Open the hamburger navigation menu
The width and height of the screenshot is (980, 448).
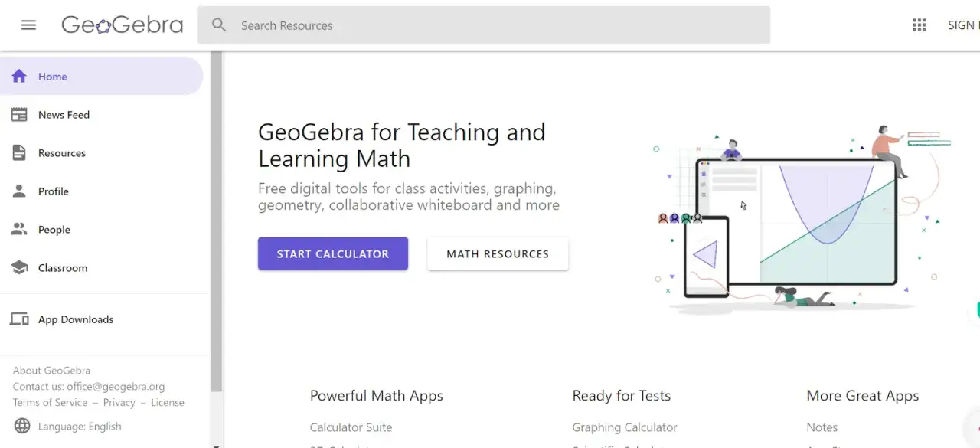tap(28, 25)
